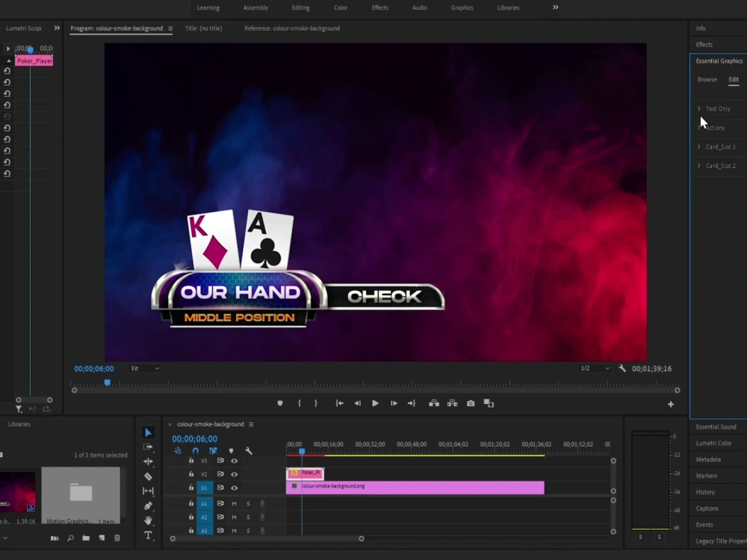Image resolution: width=747 pixels, height=560 pixels.
Task: Mute audio track A1
Action: click(x=234, y=503)
